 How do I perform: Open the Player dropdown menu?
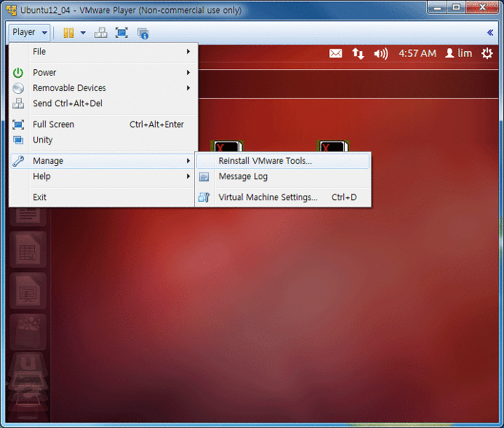click(x=29, y=33)
